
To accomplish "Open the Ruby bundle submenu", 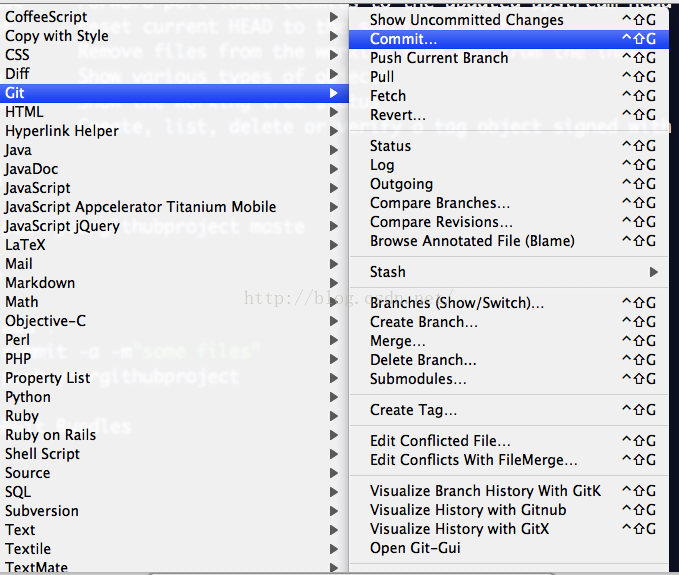I will 174,416.
